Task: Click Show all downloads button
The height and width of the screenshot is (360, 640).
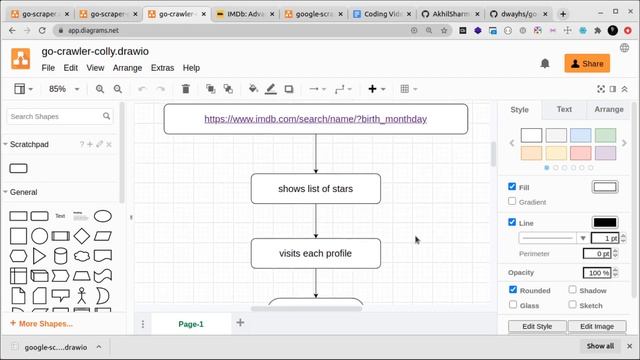Action: 600,346
